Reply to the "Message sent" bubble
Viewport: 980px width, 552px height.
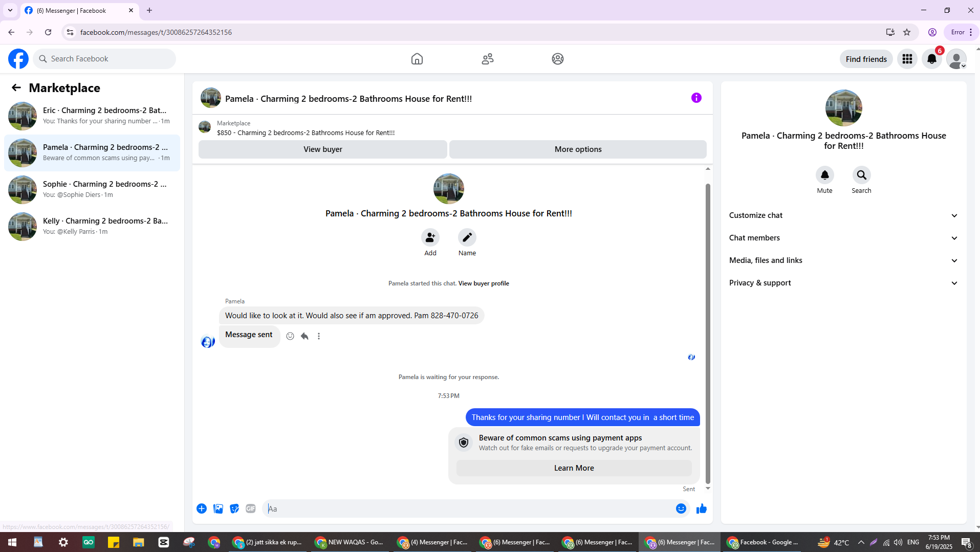pos(304,336)
